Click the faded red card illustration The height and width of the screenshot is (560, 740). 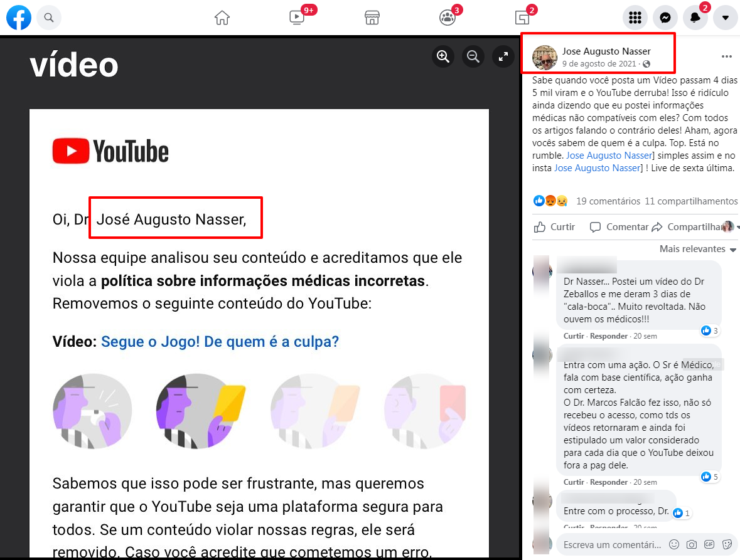point(426,411)
